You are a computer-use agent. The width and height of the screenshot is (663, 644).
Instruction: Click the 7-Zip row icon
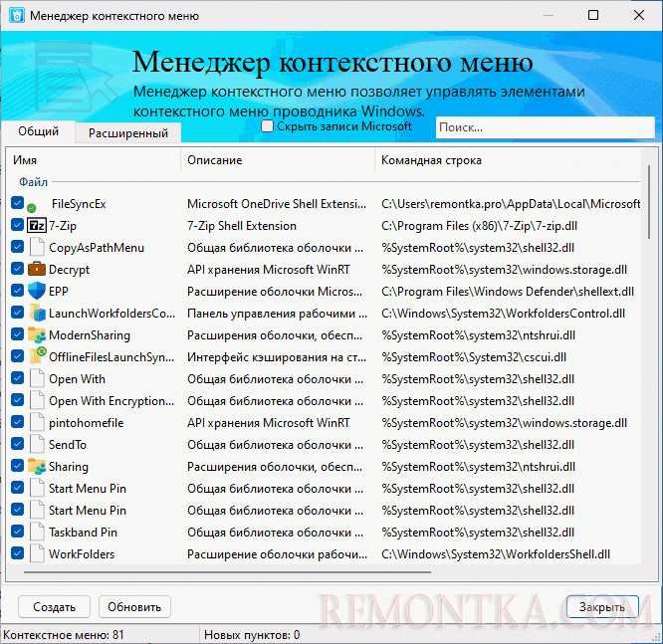(37, 225)
